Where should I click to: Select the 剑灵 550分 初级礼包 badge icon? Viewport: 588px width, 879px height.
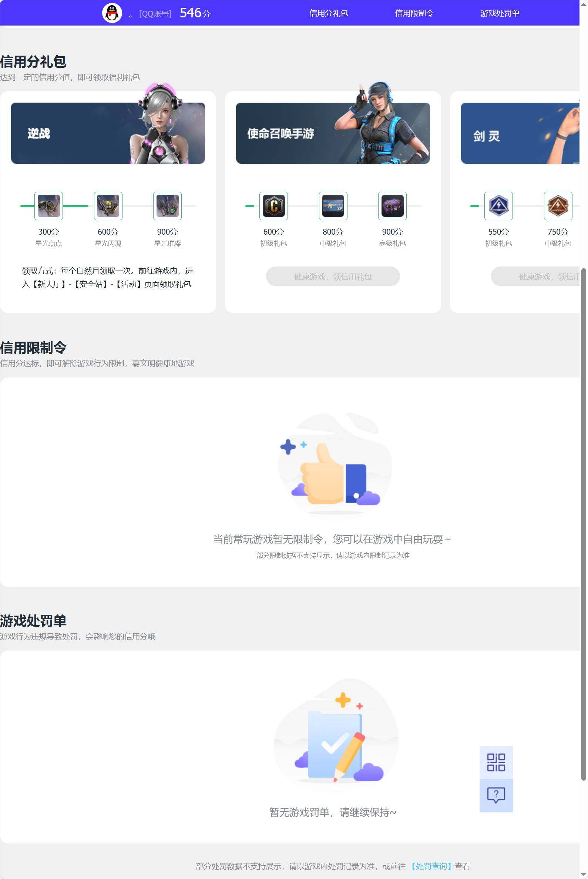(498, 206)
